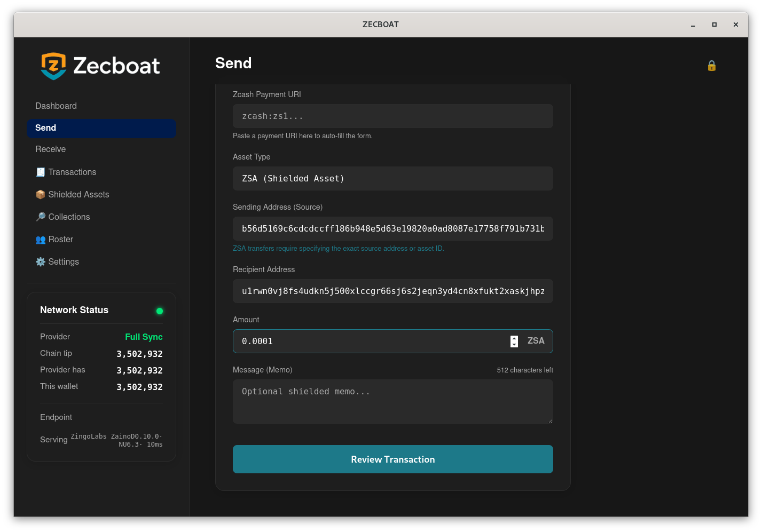Viewport: 762px width, 532px height.
Task: Click the Review Transaction button
Action: coord(393,459)
